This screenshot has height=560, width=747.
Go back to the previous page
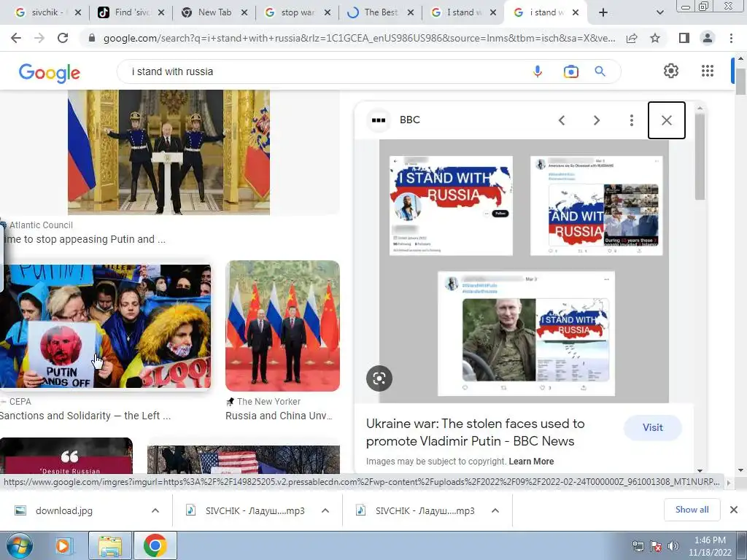(x=16, y=38)
